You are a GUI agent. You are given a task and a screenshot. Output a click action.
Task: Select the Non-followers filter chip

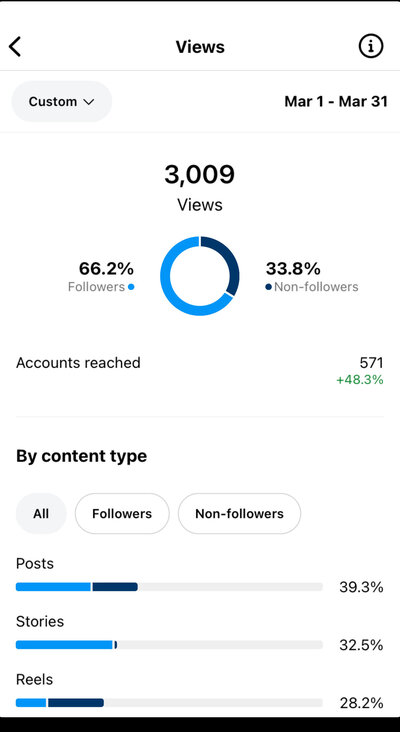[x=239, y=514]
